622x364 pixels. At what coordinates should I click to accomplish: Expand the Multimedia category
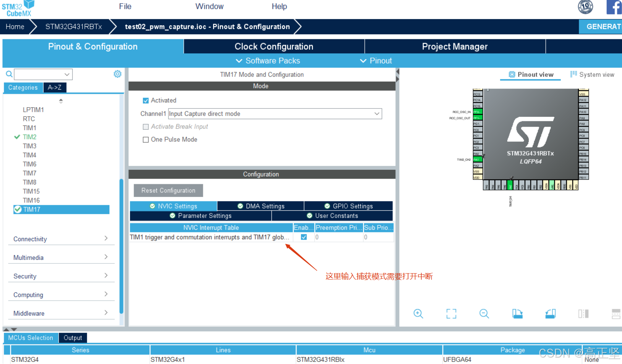pyautogui.click(x=61, y=258)
